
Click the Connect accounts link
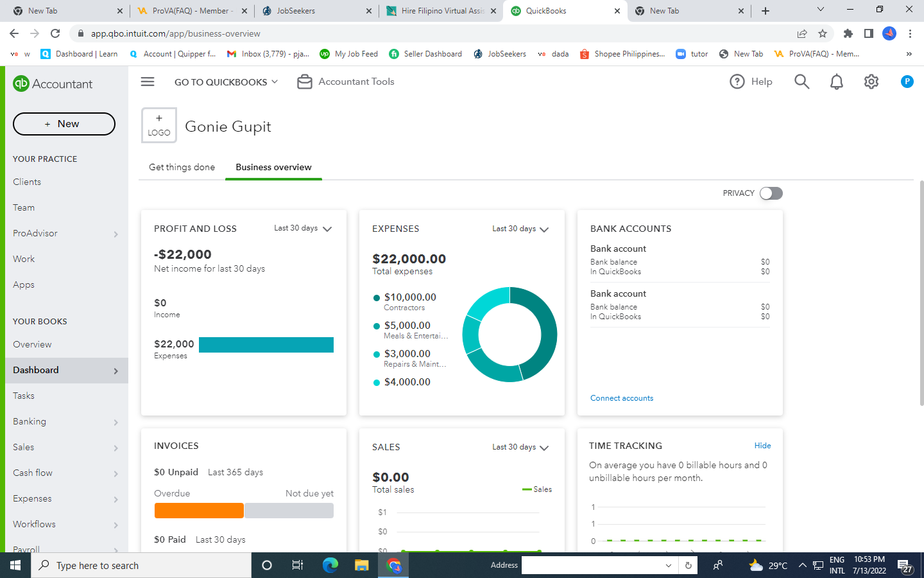click(622, 398)
